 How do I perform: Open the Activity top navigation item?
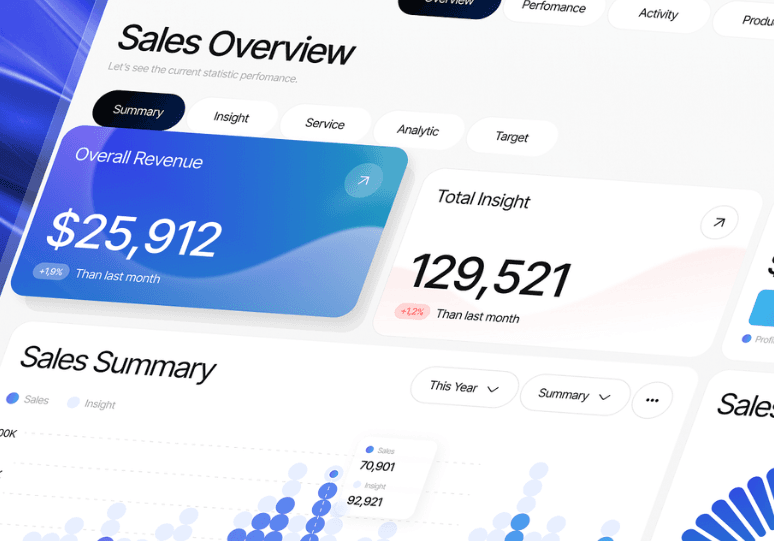click(658, 14)
